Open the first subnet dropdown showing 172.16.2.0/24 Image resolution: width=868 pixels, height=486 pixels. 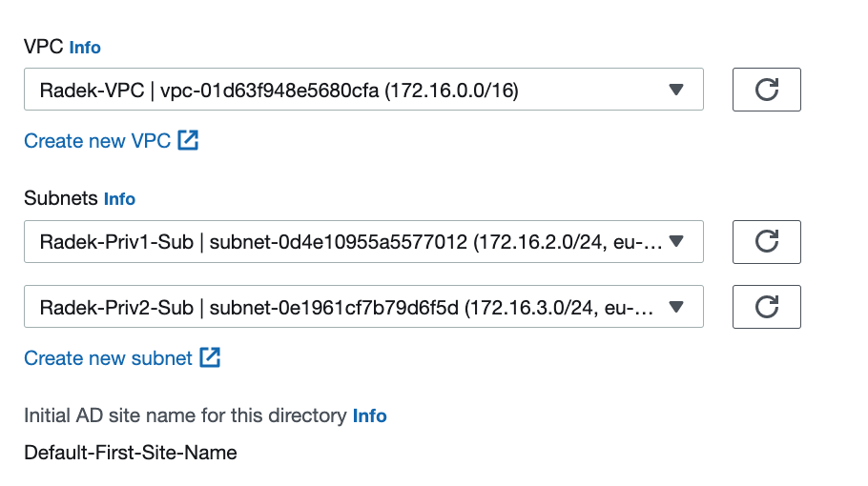pyautogui.click(x=363, y=242)
